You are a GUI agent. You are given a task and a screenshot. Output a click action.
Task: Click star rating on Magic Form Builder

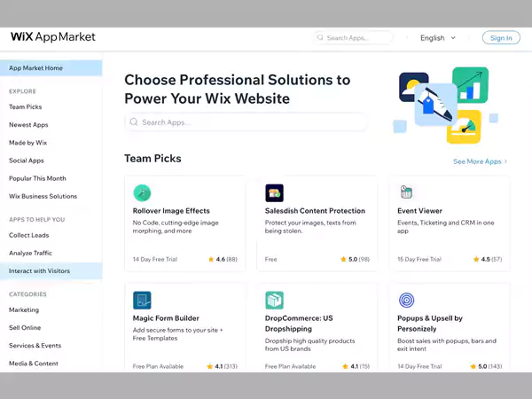(222, 366)
